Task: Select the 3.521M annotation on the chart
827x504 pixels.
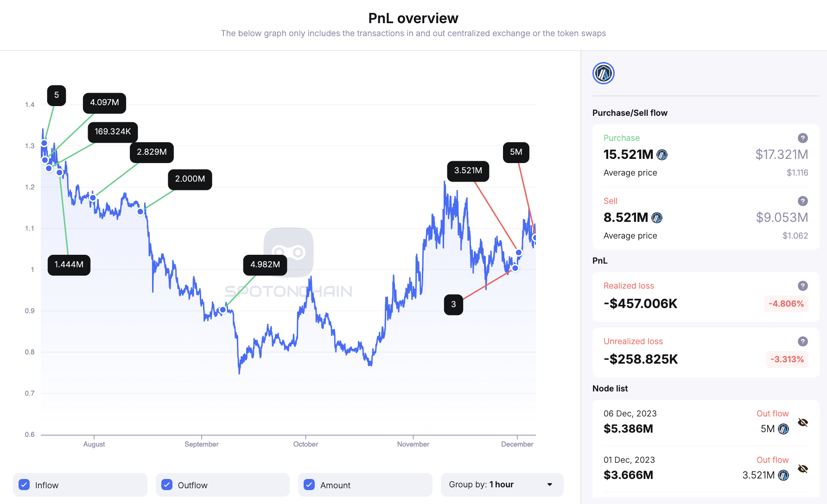Action: [x=467, y=171]
